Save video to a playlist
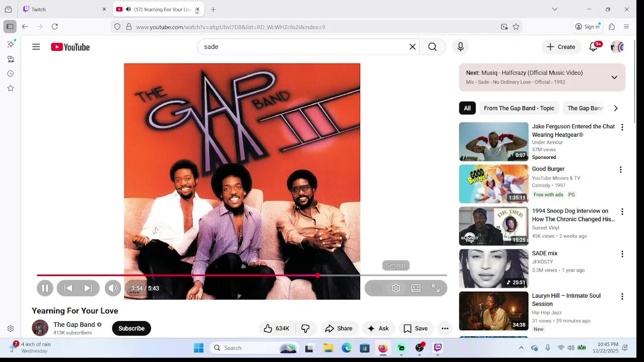The height and width of the screenshot is (362, 644). (x=416, y=328)
